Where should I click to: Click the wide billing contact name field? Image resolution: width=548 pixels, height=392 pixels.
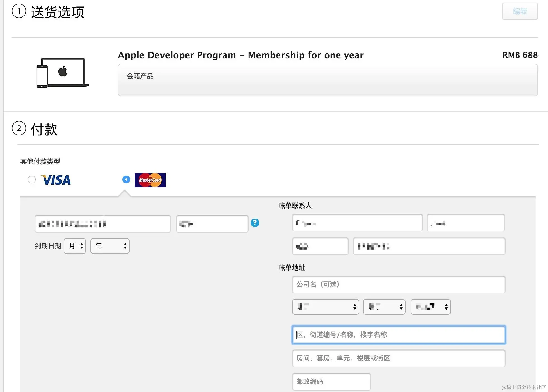pos(357,223)
